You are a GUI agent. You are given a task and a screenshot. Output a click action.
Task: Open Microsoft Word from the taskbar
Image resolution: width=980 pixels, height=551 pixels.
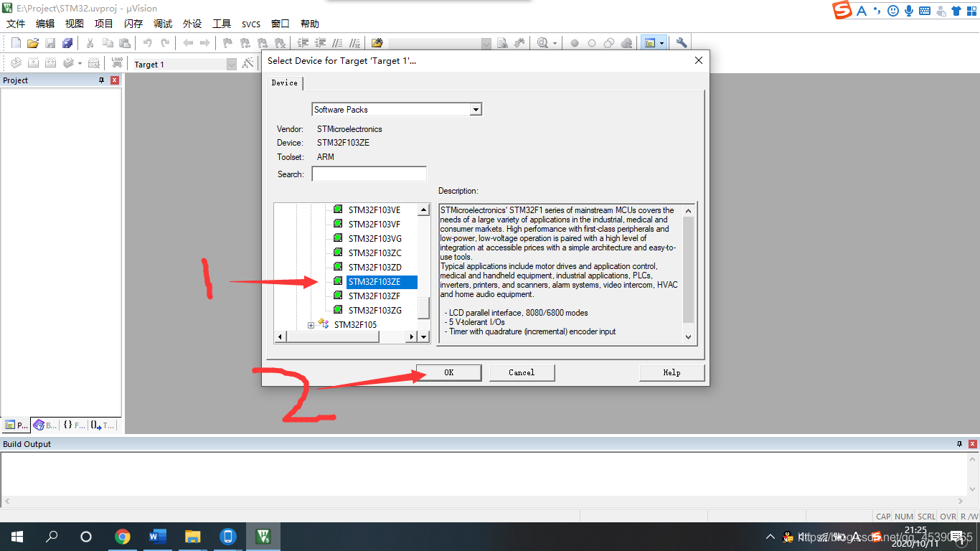click(x=158, y=537)
